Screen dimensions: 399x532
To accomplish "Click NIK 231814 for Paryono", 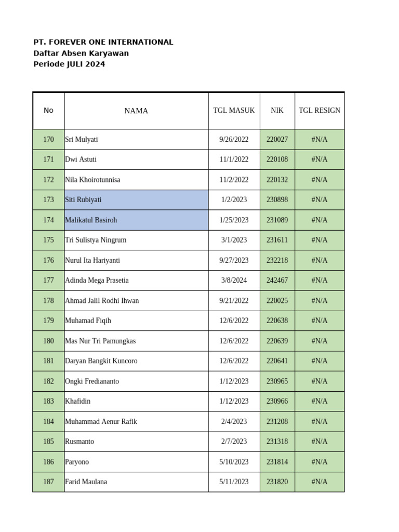I will [277, 462].
